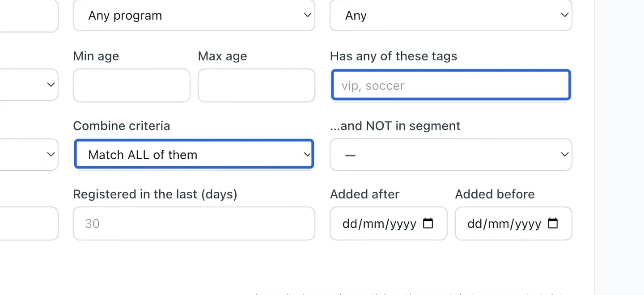
Task: Open the Added before calendar picker icon
Action: pos(553,223)
